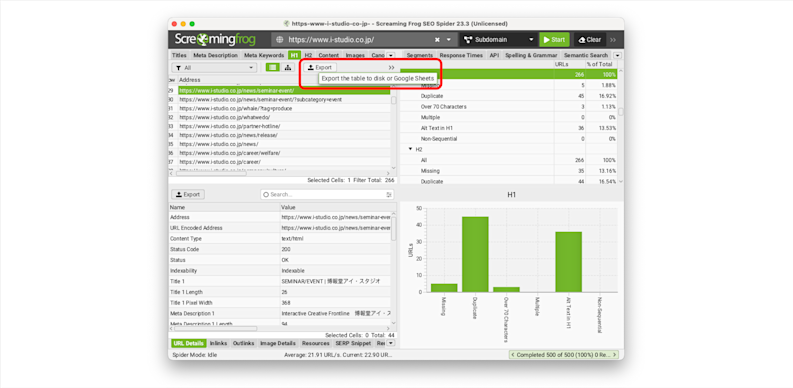The height and width of the screenshot is (388, 793).
Task: Show more toolbar options beside Clear
Action: [613, 40]
